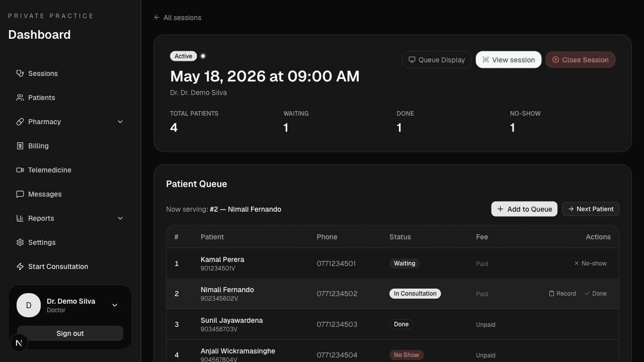The width and height of the screenshot is (644, 362).
Task: Click the Fee column header
Action: click(482, 237)
